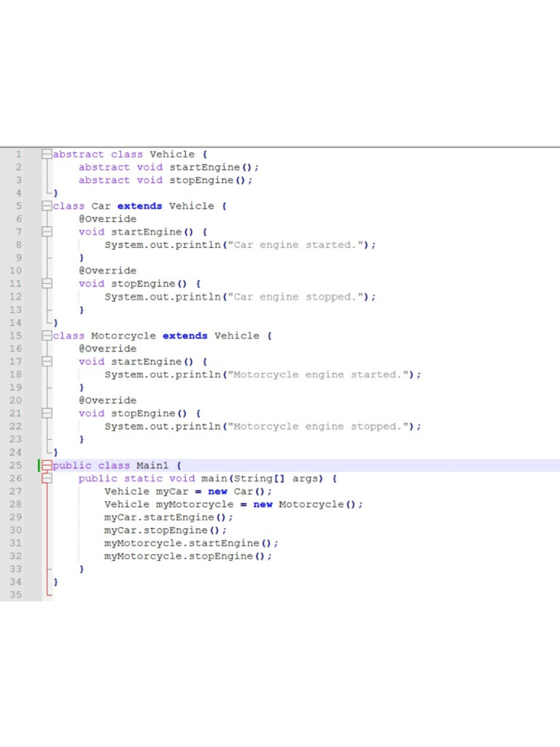Collapse Car startEngine method fold on line 7
Viewport: 560px width, 747px height.
click(47, 231)
